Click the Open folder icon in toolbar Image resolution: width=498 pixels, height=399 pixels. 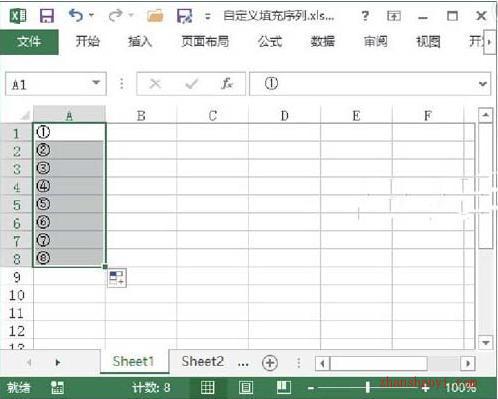155,16
